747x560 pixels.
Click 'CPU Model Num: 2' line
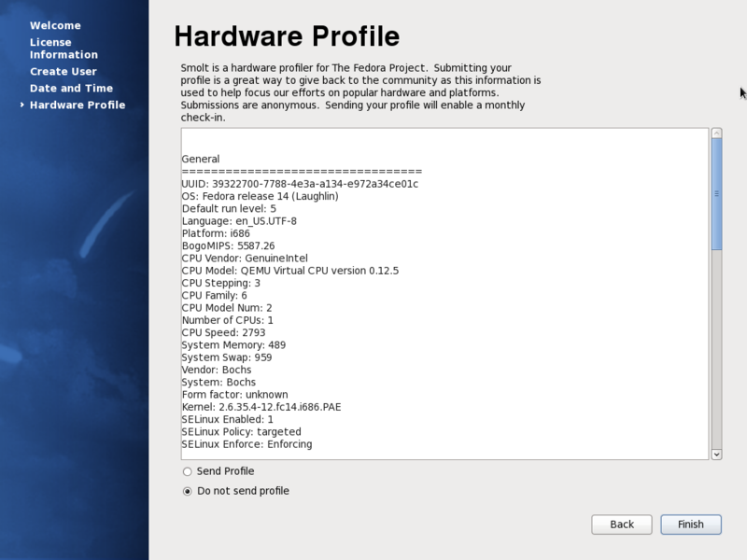[227, 308]
